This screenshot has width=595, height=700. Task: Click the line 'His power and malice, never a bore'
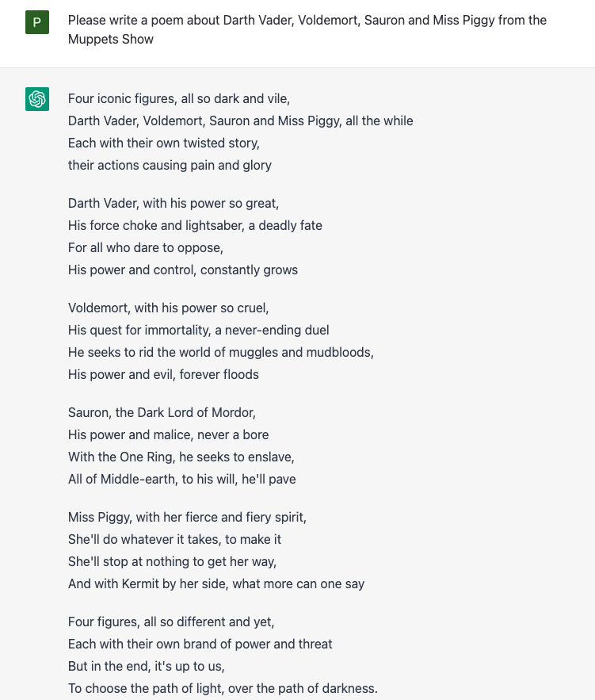(169, 434)
